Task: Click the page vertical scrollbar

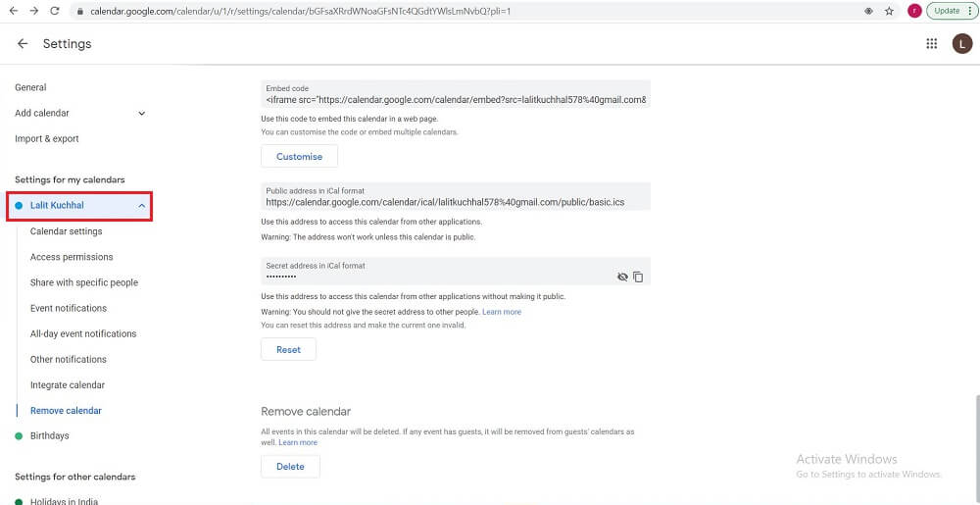Action: tap(976, 447)
